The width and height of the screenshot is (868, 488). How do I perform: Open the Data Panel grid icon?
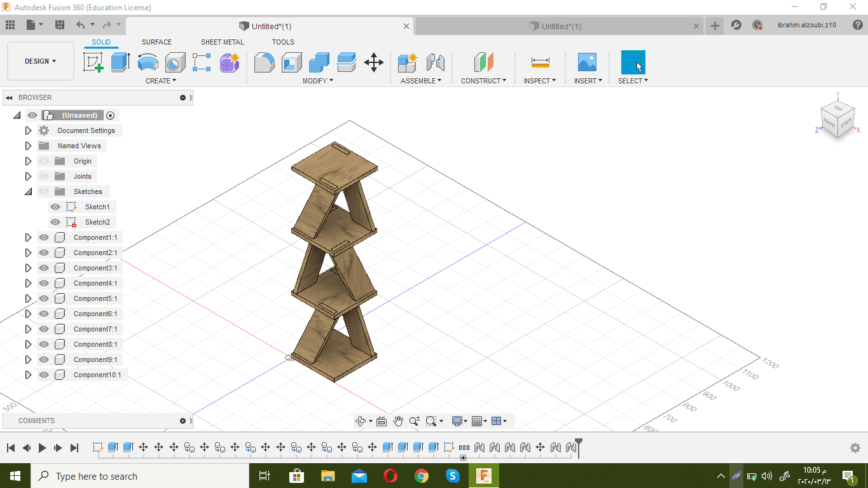tap(10, 25)
